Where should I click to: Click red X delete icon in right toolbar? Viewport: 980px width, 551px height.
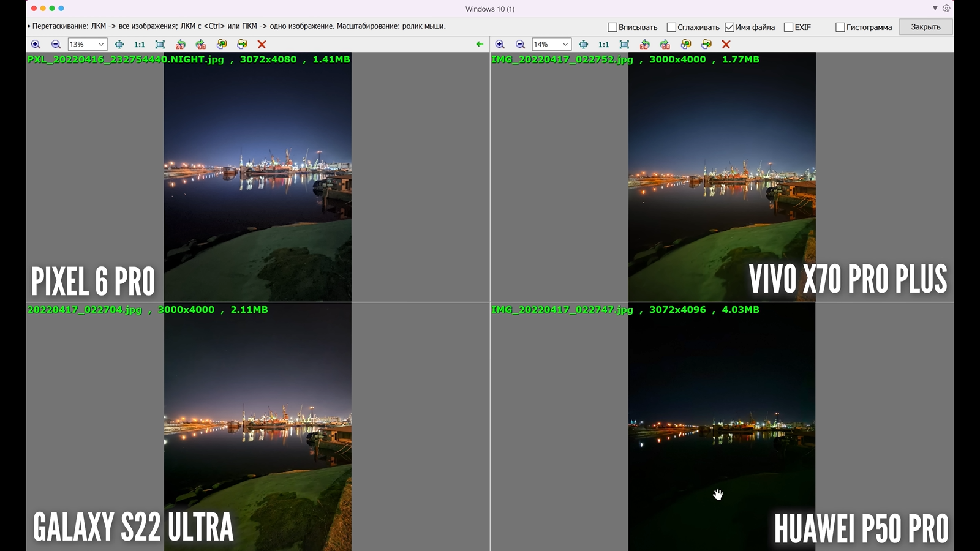pos(726,44)
